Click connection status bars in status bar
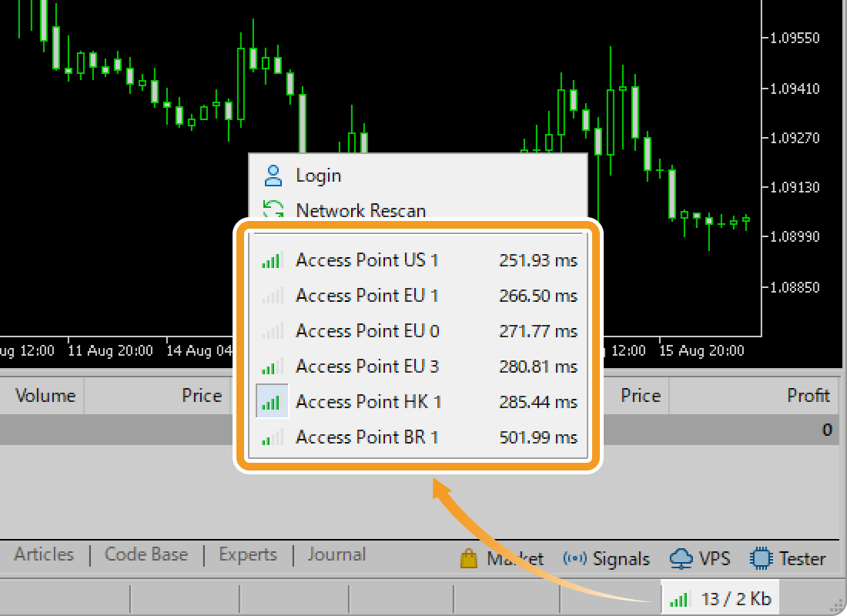The height and width of the screenshot is (616, 847). 678,599
